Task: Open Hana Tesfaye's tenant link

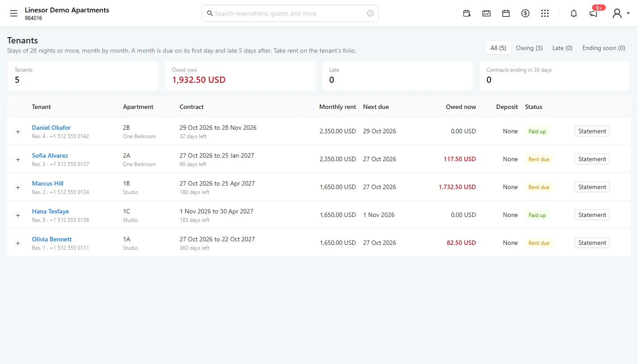Action: 51,211
